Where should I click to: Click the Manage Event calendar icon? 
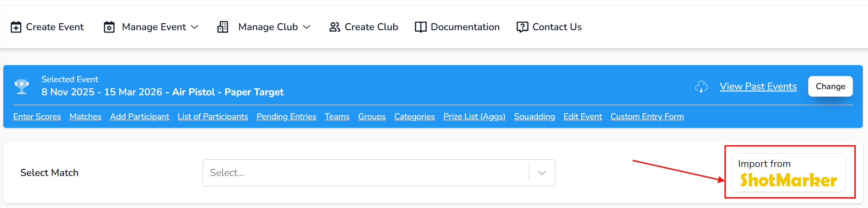point(109,27)
